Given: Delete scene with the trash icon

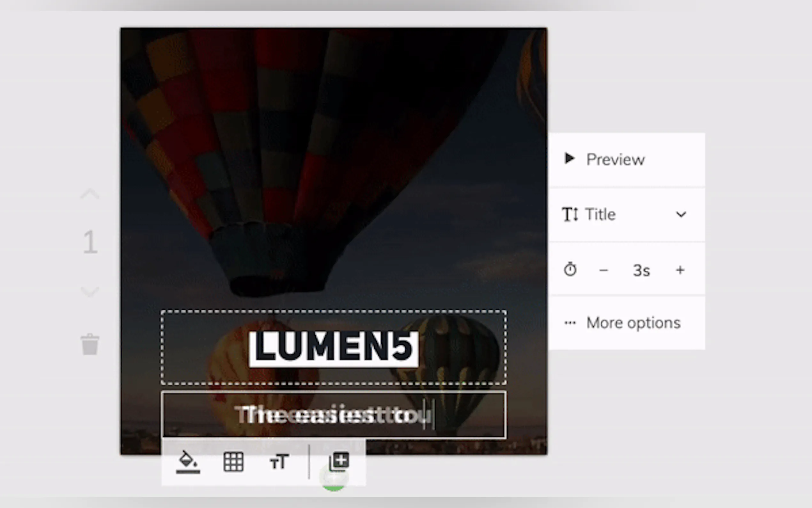Looking at the screenshot, I should click(90, 345).
